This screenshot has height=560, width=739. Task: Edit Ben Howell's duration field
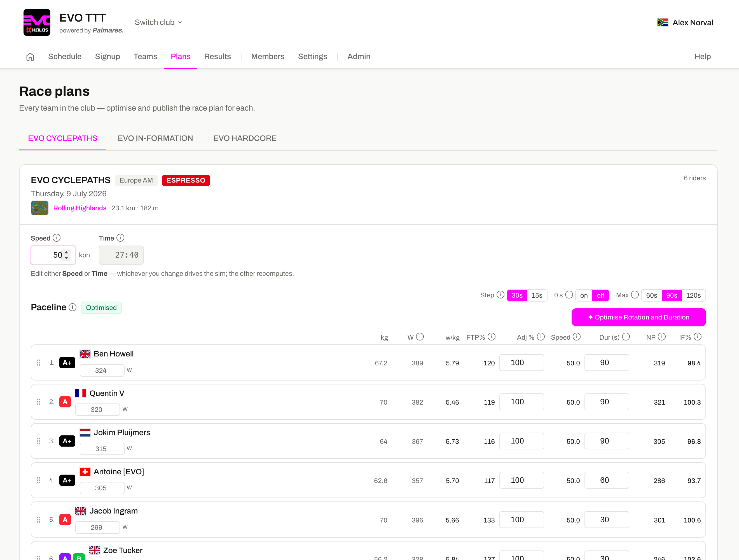607,363
